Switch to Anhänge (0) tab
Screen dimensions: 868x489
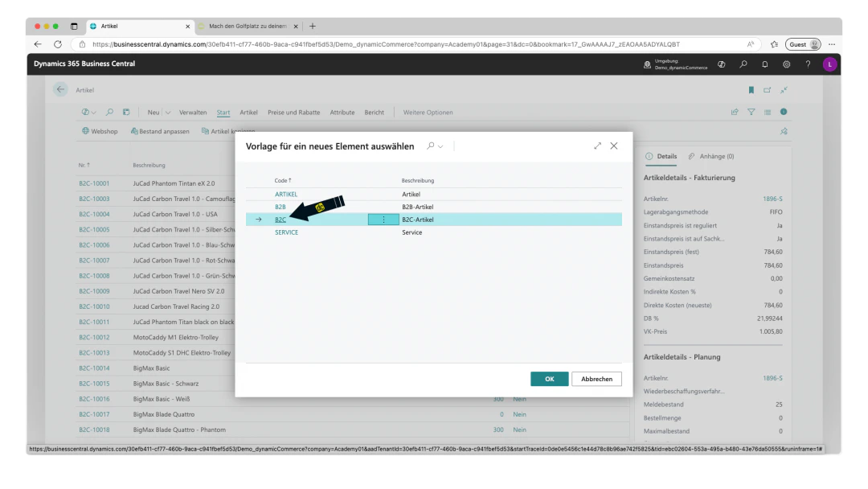coord(711,156)
